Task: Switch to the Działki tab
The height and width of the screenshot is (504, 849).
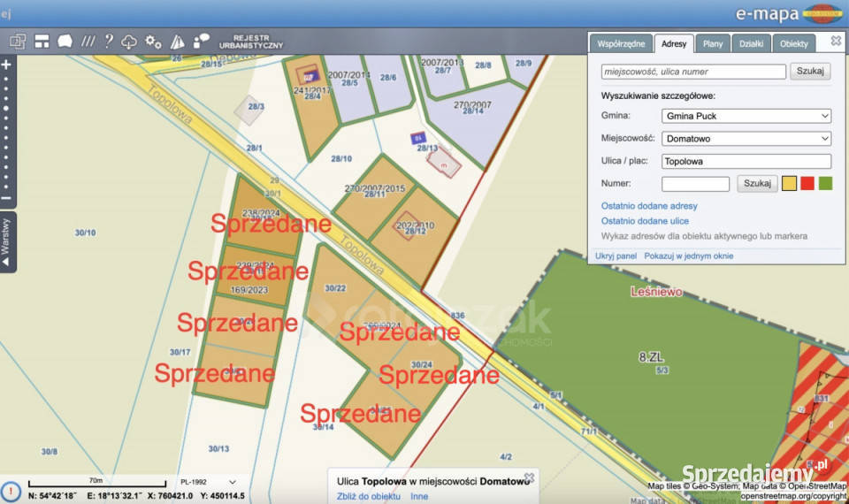Action: tap(751, 43)
